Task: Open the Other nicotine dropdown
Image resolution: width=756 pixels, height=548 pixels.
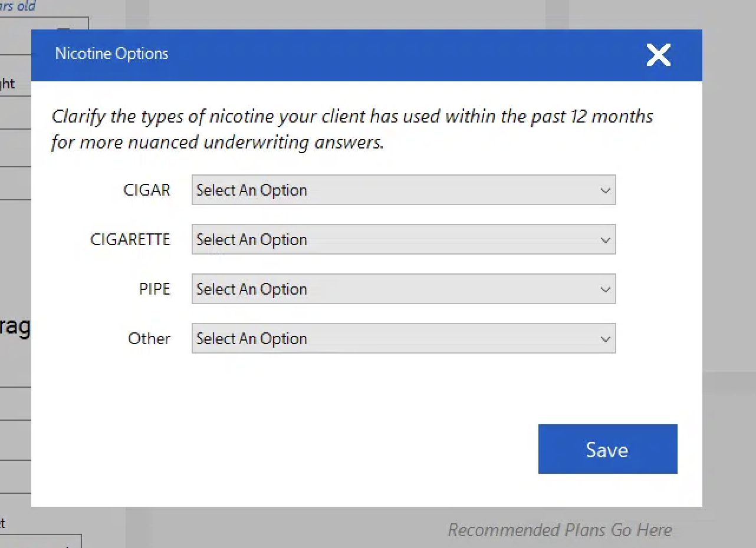Action: pos(403,338)
